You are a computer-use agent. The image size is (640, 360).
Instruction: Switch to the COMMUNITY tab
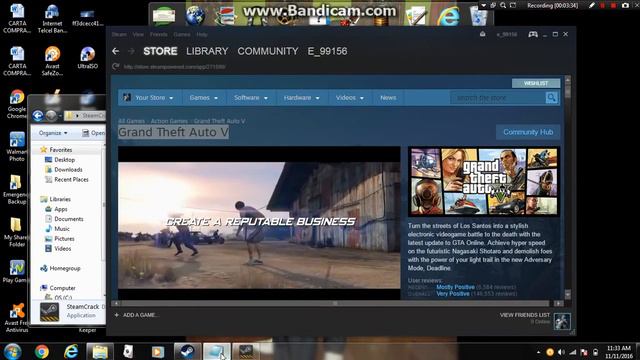coord(268,51)
